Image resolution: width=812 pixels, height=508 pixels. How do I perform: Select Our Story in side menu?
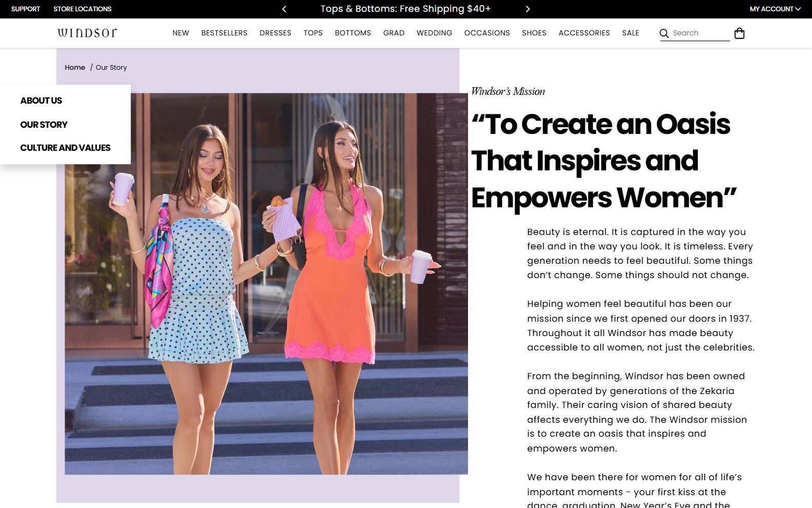(44, 125)
